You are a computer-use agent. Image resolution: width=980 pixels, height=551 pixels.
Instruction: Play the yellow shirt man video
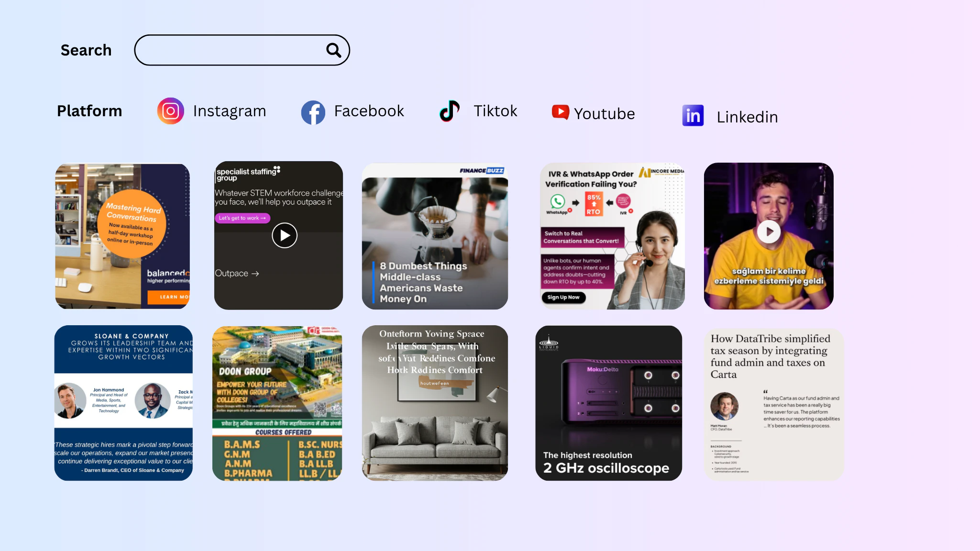pyautogui.click(x=769, y=231)
